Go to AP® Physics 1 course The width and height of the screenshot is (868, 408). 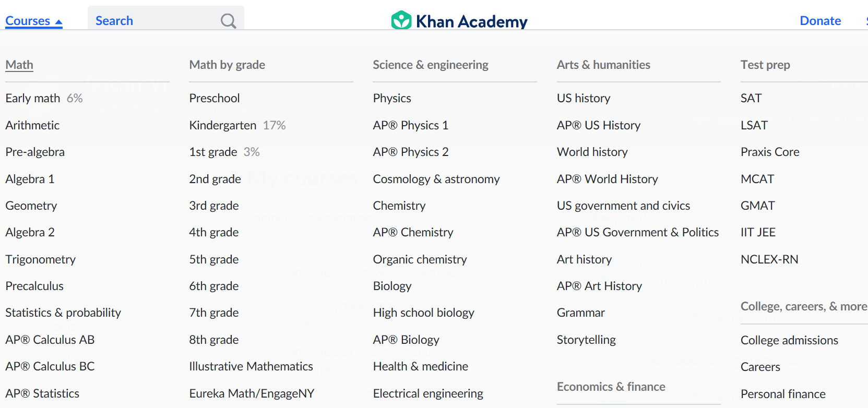(x=410, y=125)
